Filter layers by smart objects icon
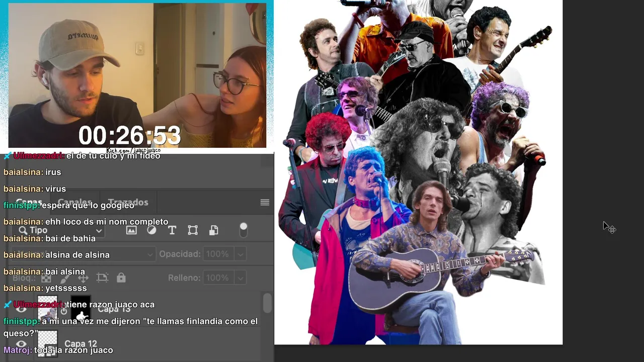The image size is (644, 362). [214, 230]
